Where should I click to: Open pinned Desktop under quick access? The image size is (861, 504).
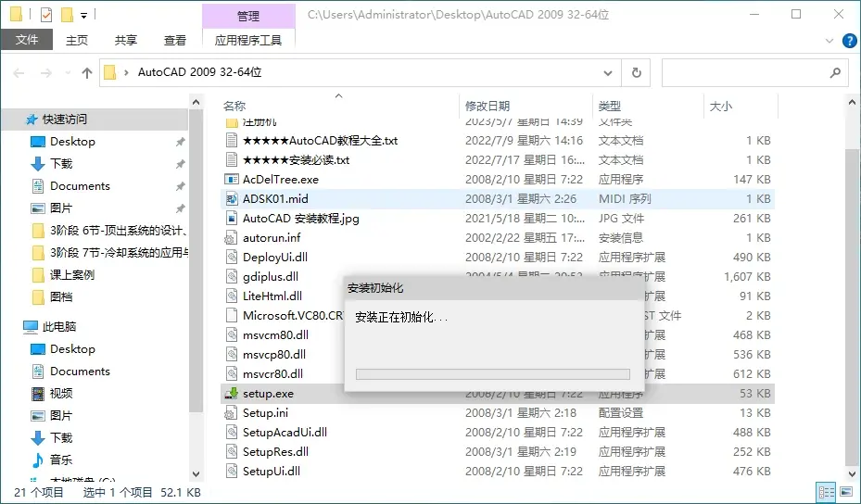(72, 142)
